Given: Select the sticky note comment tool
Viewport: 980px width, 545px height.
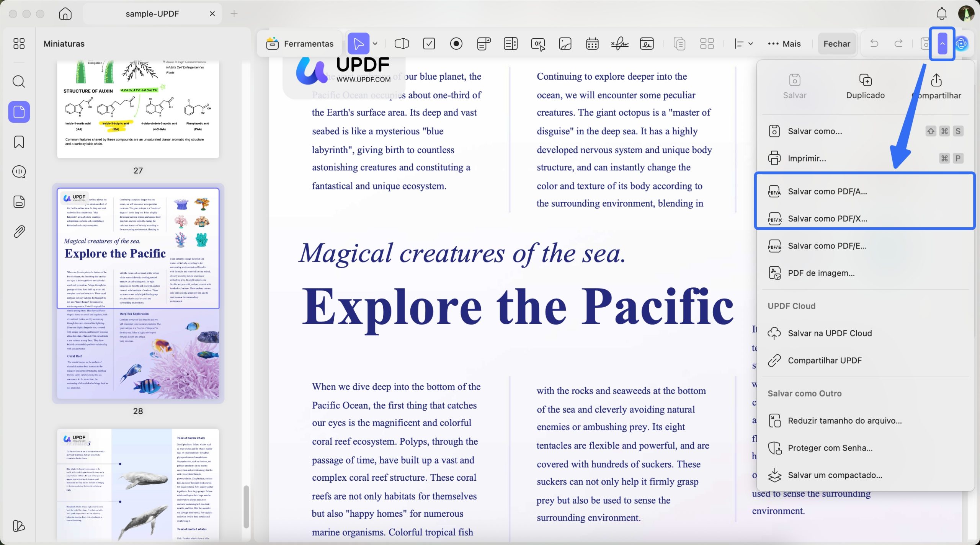Looking at the screenshot, I should (483, 43).
